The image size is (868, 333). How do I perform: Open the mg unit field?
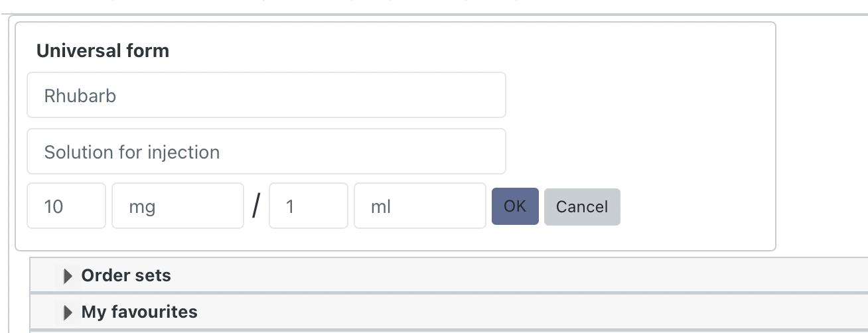(177, 206)
